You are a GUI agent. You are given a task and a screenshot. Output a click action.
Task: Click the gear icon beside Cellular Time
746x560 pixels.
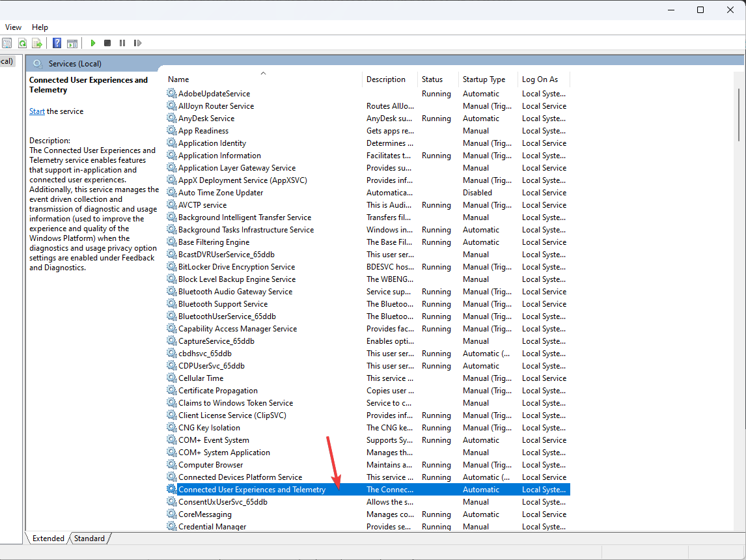point(172,378)
